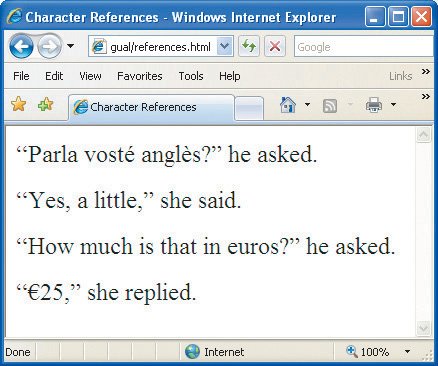The height and width of the screenshot is (366, 438).
Task: Click the RSS Feeds icon
Action: pyautogui.click(x=330, y=106)
